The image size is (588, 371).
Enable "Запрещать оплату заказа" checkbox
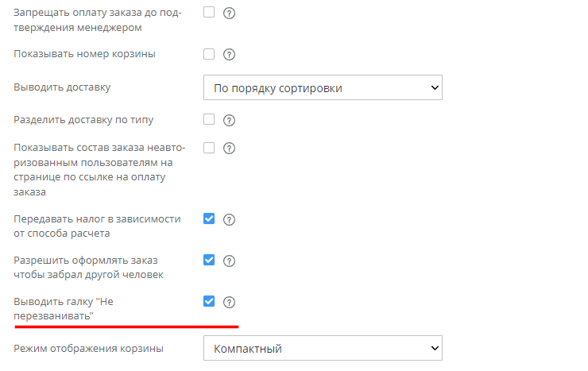coord(210,13)
